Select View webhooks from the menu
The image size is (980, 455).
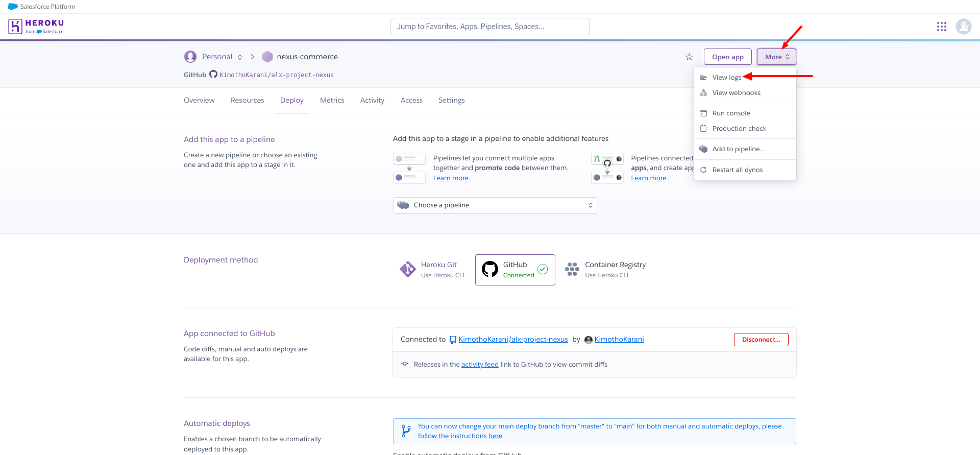pos(745,93)
